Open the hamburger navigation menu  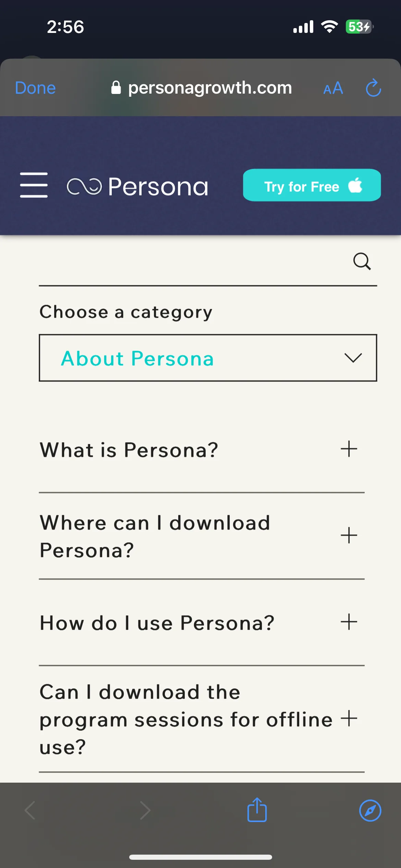[x=34, y=185]
